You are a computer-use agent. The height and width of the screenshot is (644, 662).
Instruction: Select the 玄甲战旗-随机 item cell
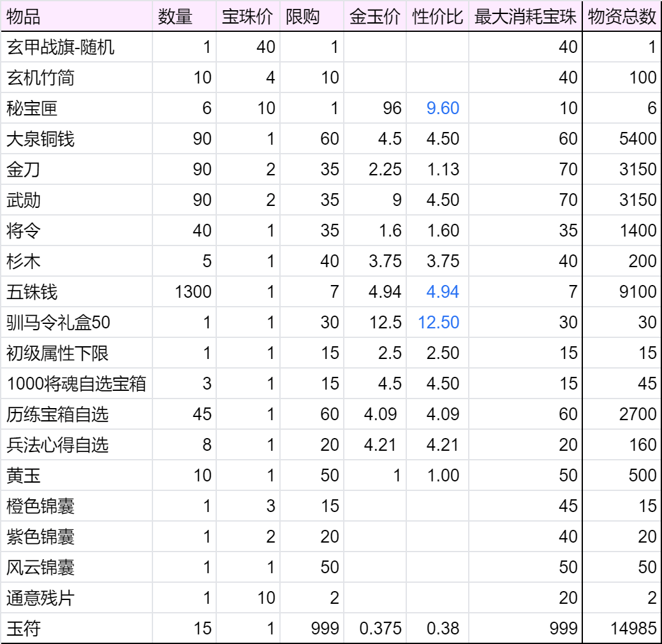point(77,47)
